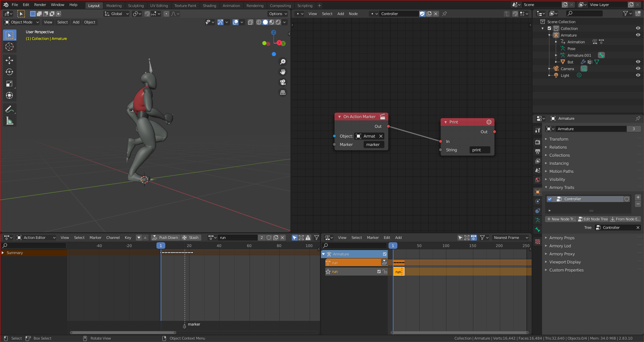Hide the Light object in outliner

coord(638,75)
